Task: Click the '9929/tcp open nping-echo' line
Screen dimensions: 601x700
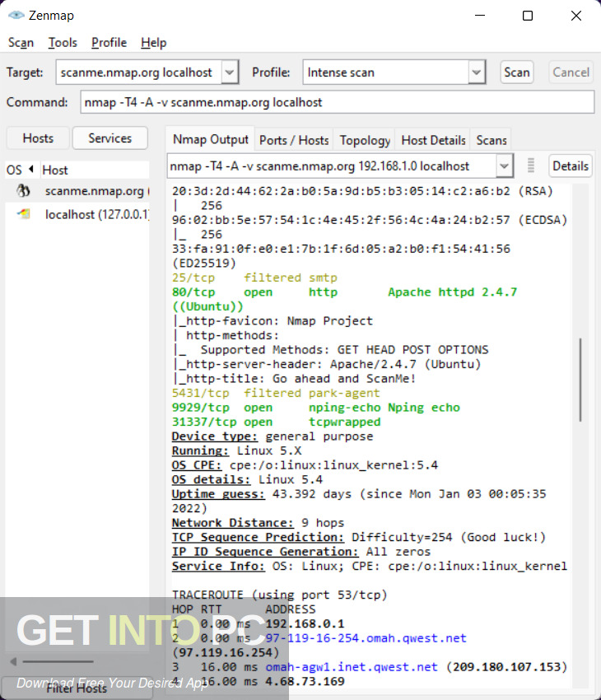Action: pos(316,408)
